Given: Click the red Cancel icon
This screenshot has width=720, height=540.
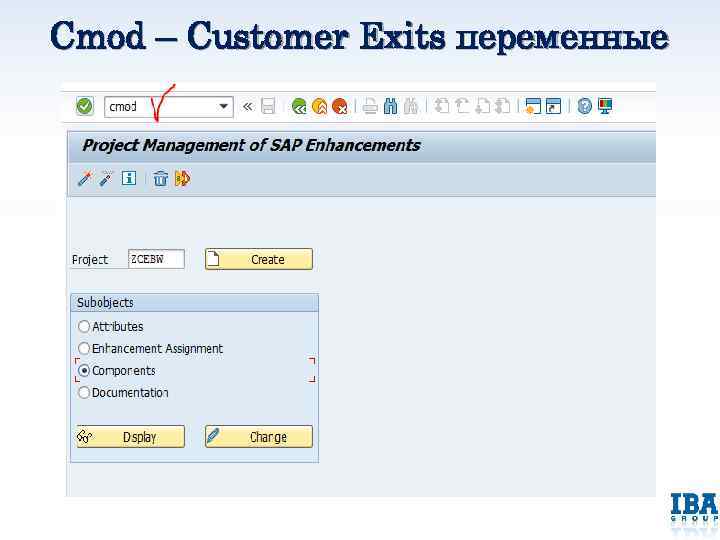Looking at the screenshot, I should tap(340, 107).
